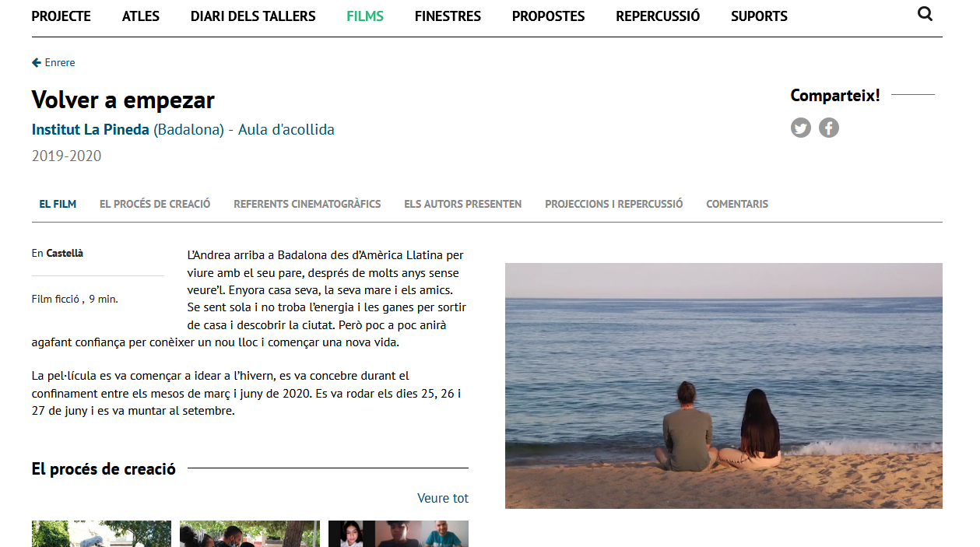Open the PROPOSTES section
Viewport: 980px width, 547px height.
(x=548, y=16)
